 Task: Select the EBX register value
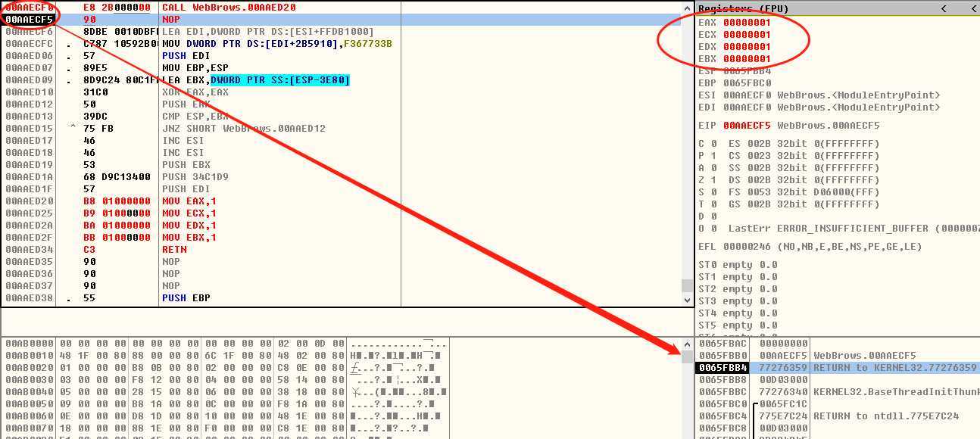click(747, 59)
